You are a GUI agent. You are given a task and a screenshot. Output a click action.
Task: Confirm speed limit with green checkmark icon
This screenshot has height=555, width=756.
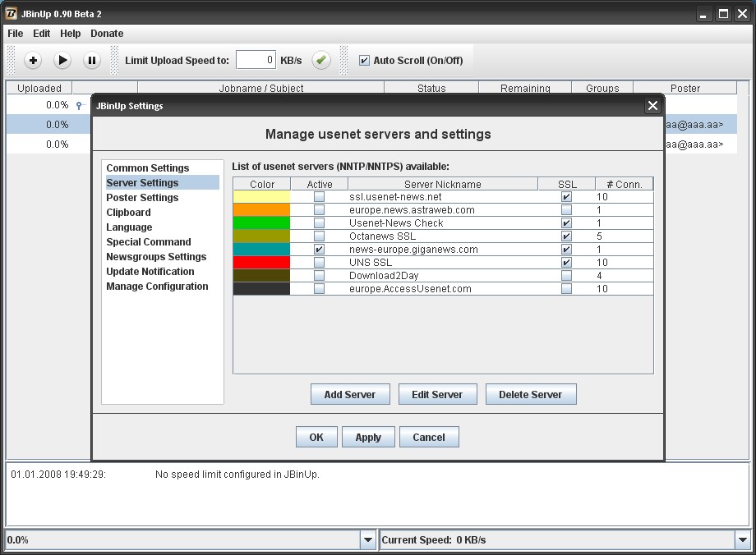[x=321, y=60]
